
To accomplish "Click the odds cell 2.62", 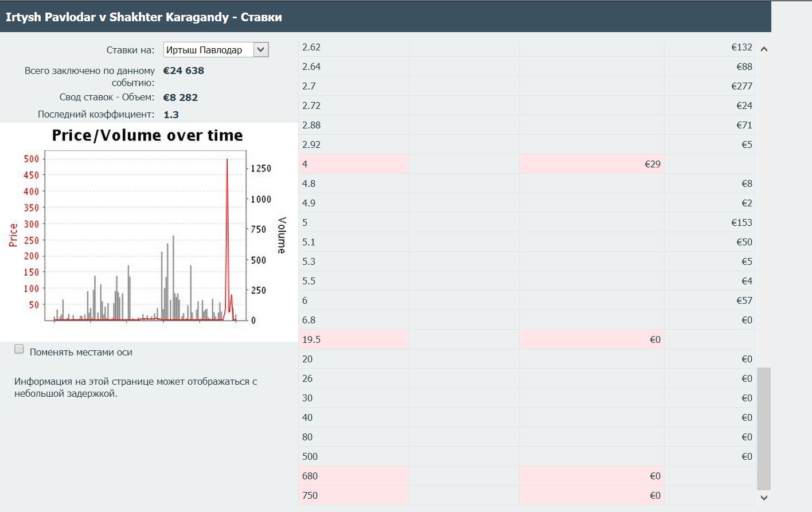I will 354,47.
